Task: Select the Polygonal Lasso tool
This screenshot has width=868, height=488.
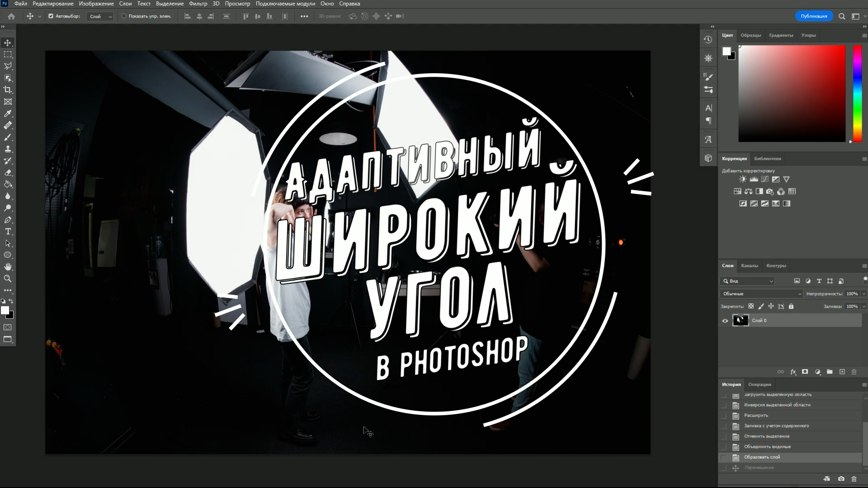Action: (8, 66)
